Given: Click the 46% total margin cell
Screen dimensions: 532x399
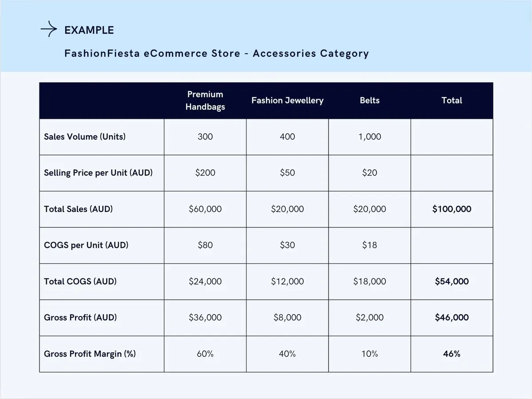Looking at the screenshot, I should pyautogui.click(x=452, y=354).
